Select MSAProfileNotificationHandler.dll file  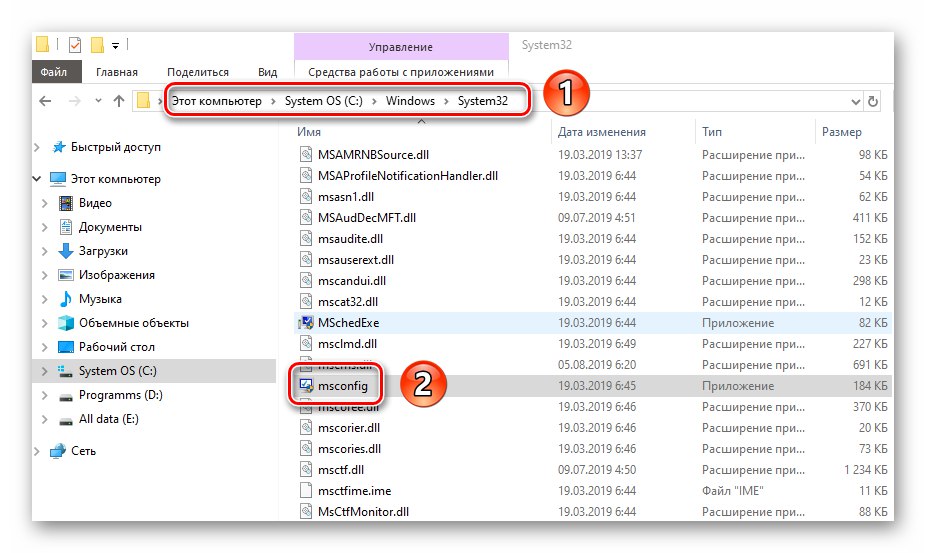[408, 176]
